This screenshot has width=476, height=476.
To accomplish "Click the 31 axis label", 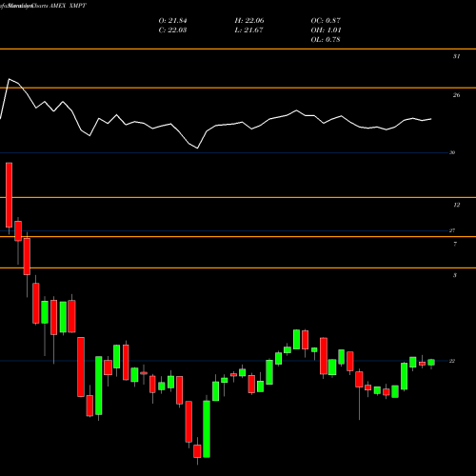I will point(456,56).
